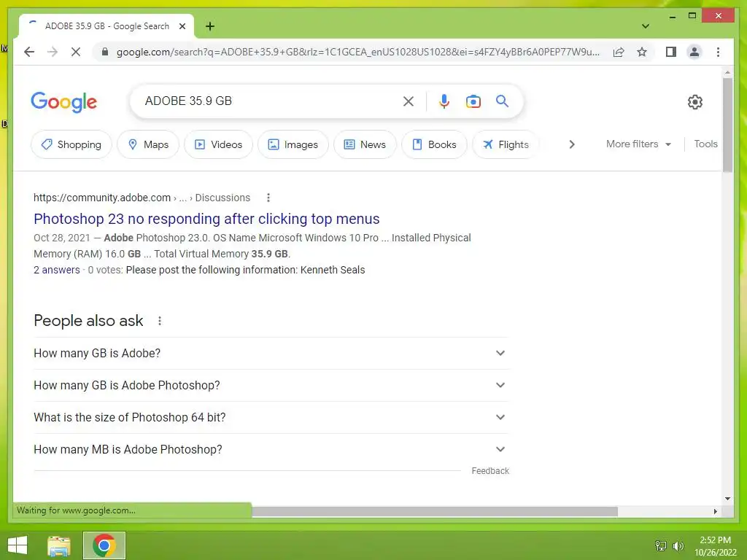
Task: Search by image camera icon
Action: [473, 101]
